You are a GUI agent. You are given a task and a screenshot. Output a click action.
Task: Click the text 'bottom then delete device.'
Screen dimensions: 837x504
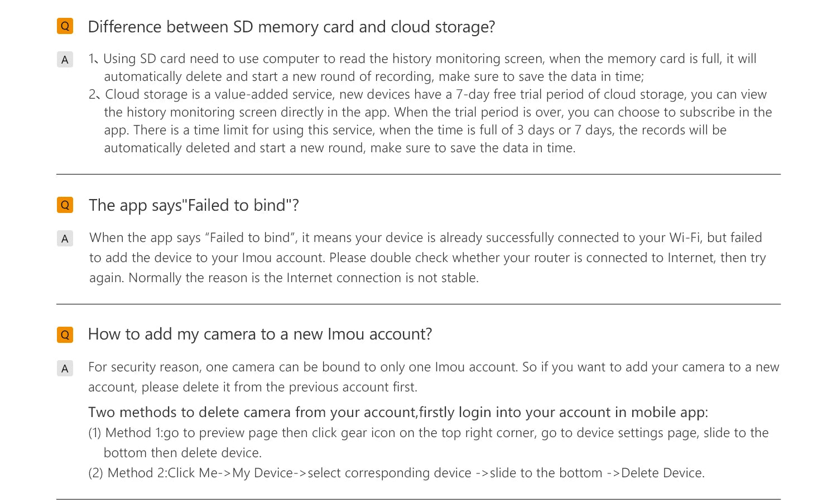click(x=182, y=453)
